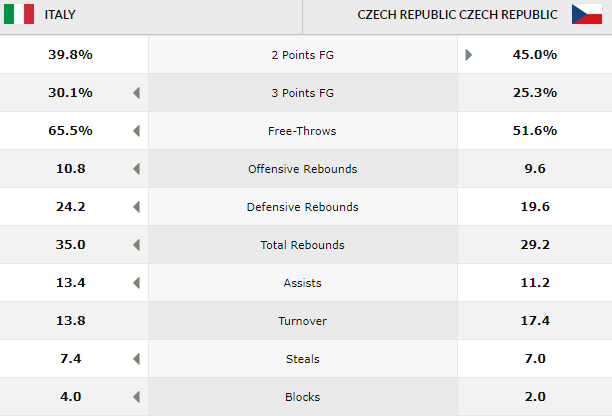Select the 2 Points FG stat label
The height and width of the screenshot is (416, 612).
[302, 55]
